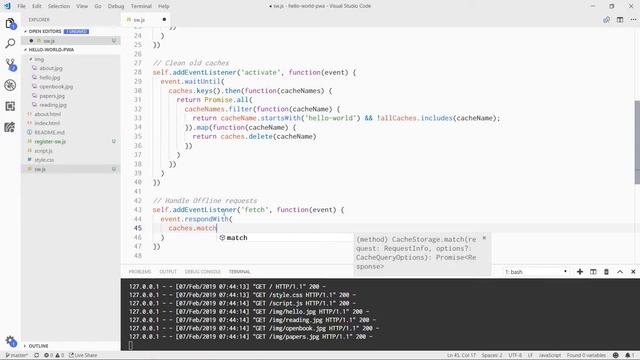The height and width of the screenshot is (360, 640).
Task: Click the VS Code logo icon
Action: [7, 6]
